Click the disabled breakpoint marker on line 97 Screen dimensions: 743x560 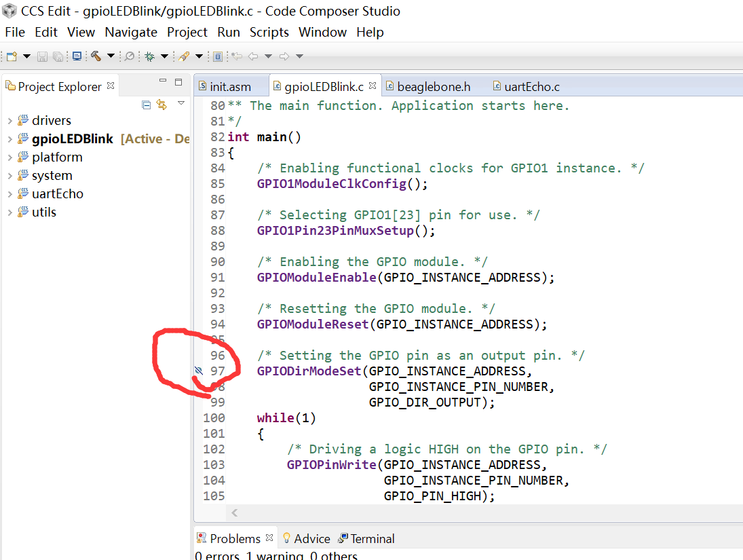click(199, 371)
